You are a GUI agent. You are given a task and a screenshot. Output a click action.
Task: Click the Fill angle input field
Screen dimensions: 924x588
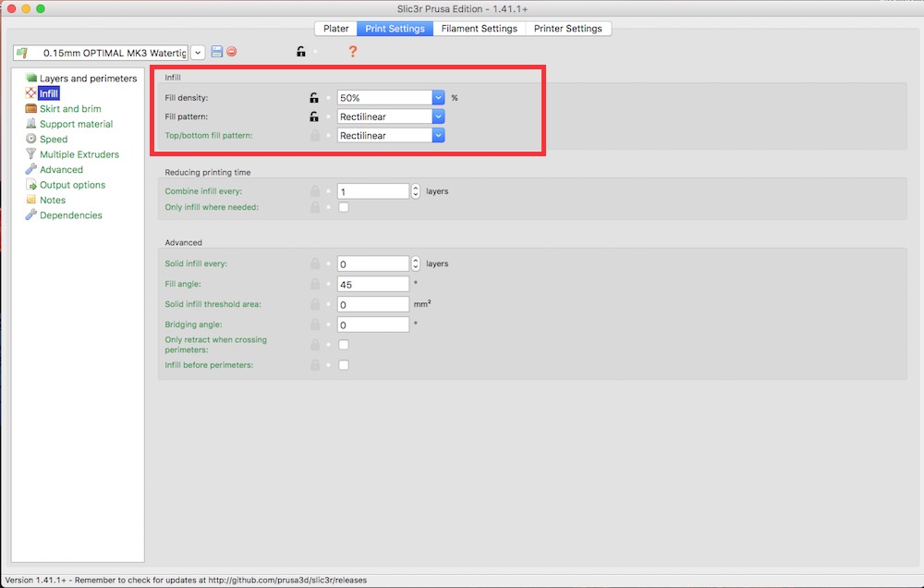coord(373,284)
